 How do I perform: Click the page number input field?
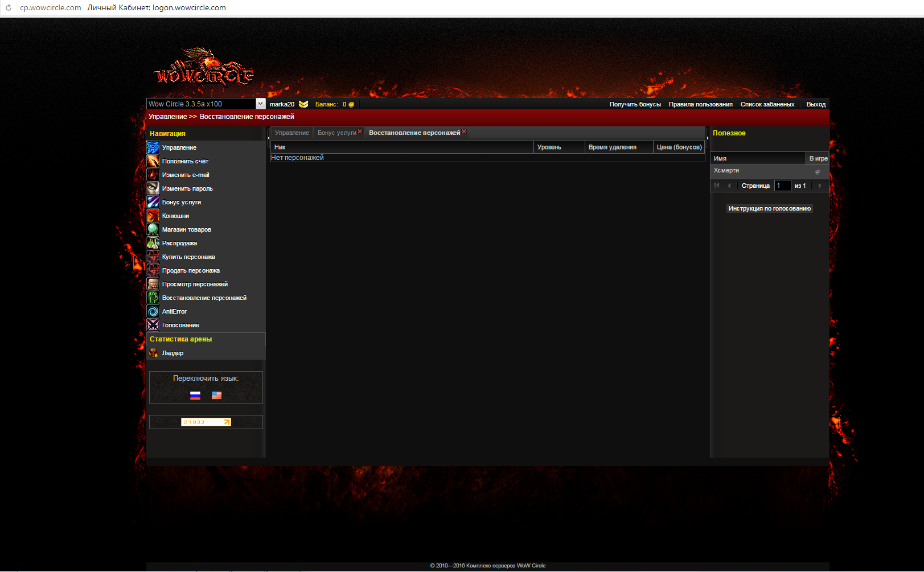782,186
